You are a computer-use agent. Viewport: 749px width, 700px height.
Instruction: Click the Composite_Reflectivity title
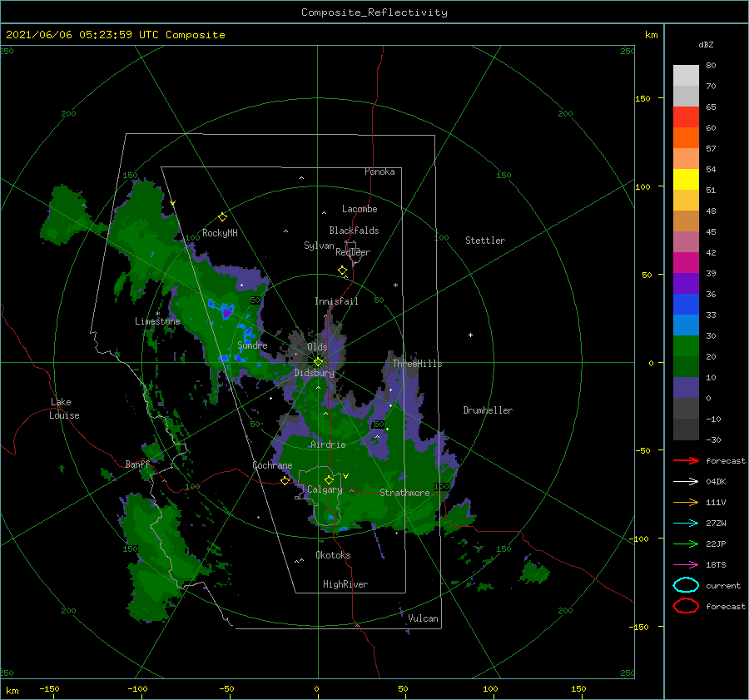(x=374, y=12)
